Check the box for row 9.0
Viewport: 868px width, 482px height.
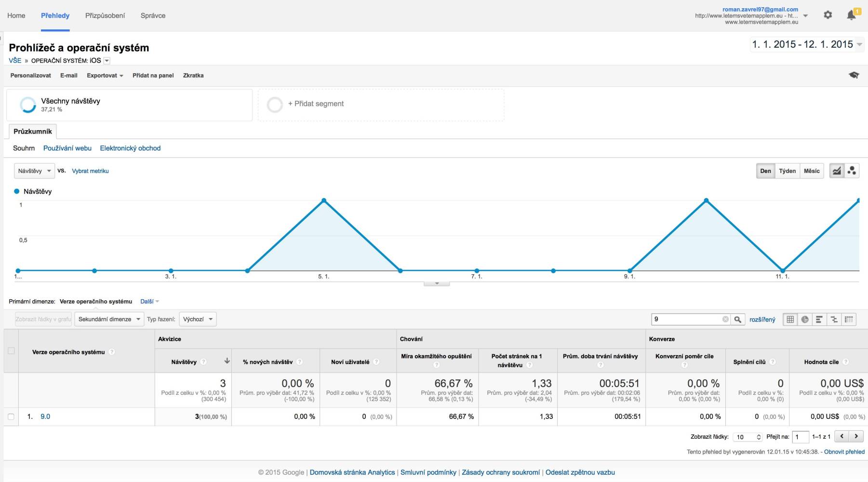(x=11, y=416)
